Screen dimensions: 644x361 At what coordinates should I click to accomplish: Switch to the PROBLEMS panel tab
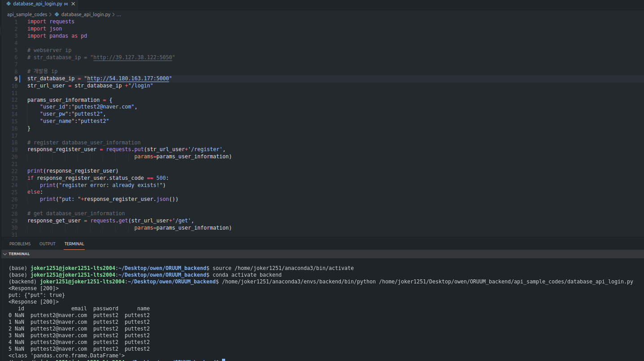(20, 244)
